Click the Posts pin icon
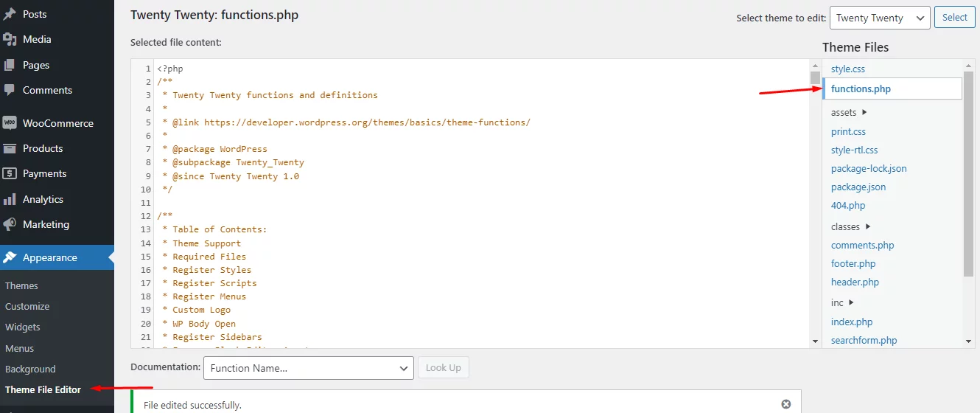980x413 pixels. (10, 14)
